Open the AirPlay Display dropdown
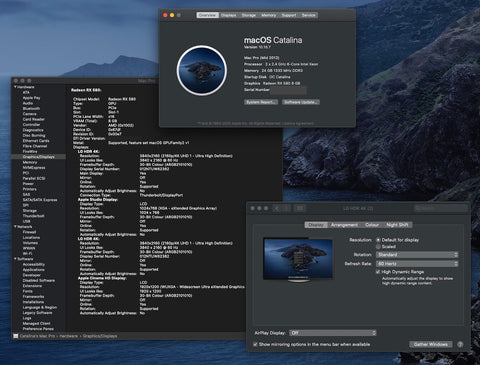 pyautogui.click(x=333, y=333)
